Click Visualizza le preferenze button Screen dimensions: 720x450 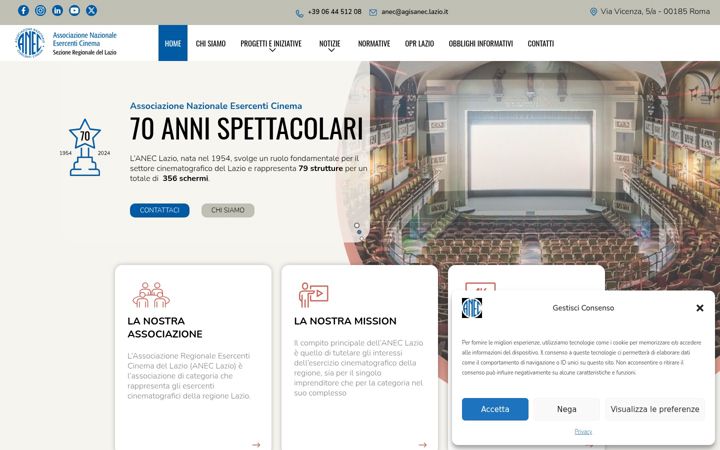[x=655, y=409]
